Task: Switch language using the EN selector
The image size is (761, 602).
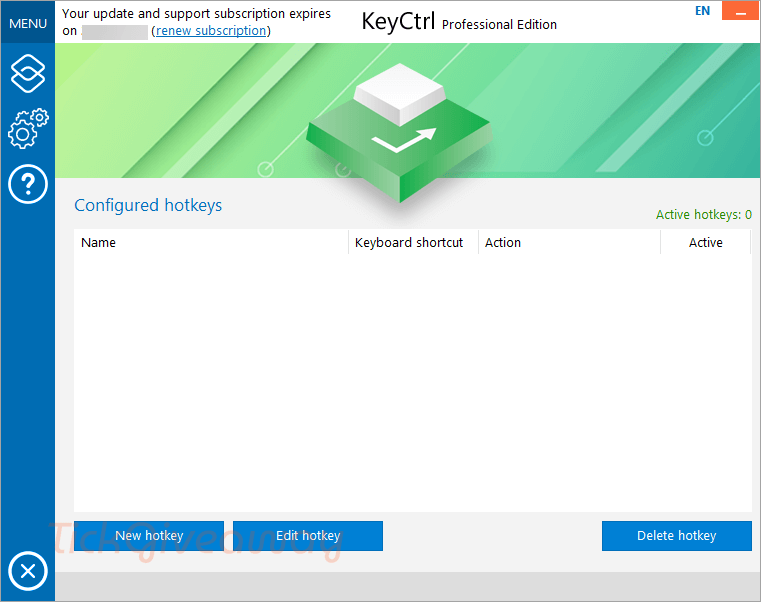Action: [702, 11]
